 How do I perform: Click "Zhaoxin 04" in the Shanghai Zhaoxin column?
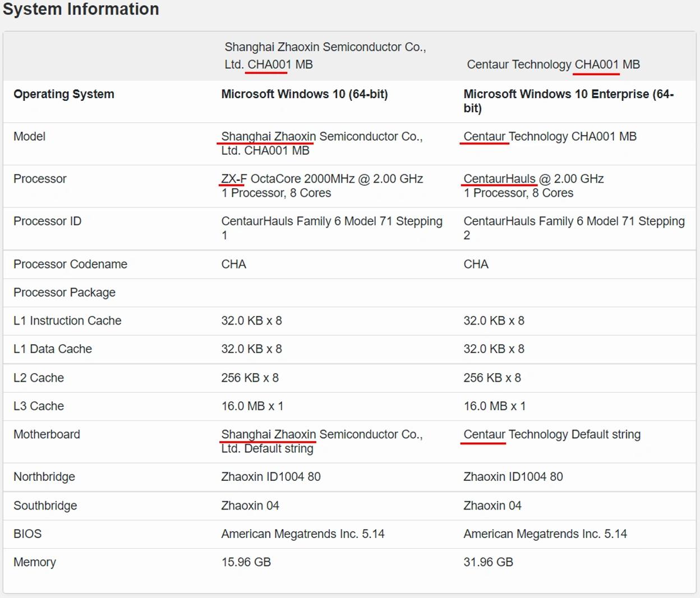250,506
